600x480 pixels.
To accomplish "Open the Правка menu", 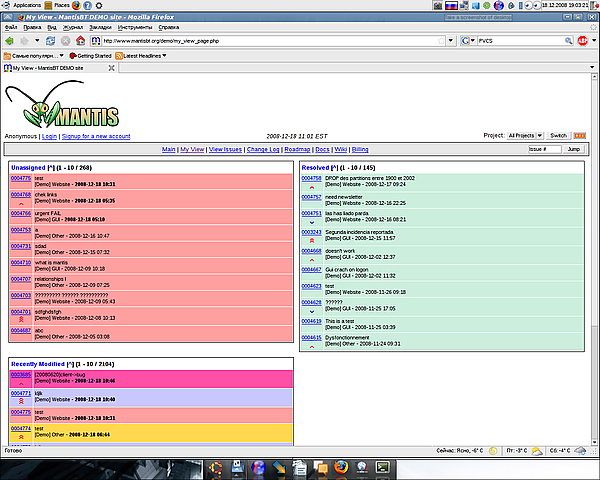I will click(x=32, y=27).
